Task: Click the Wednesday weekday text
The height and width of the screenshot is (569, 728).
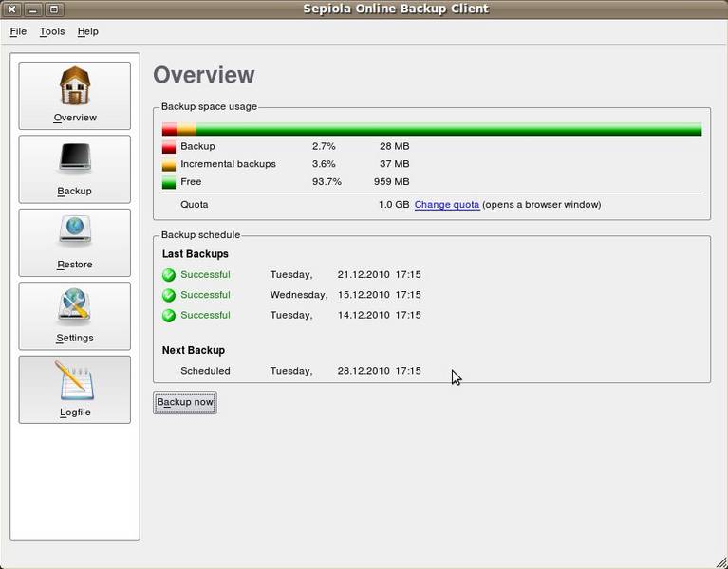Action: 299,295
